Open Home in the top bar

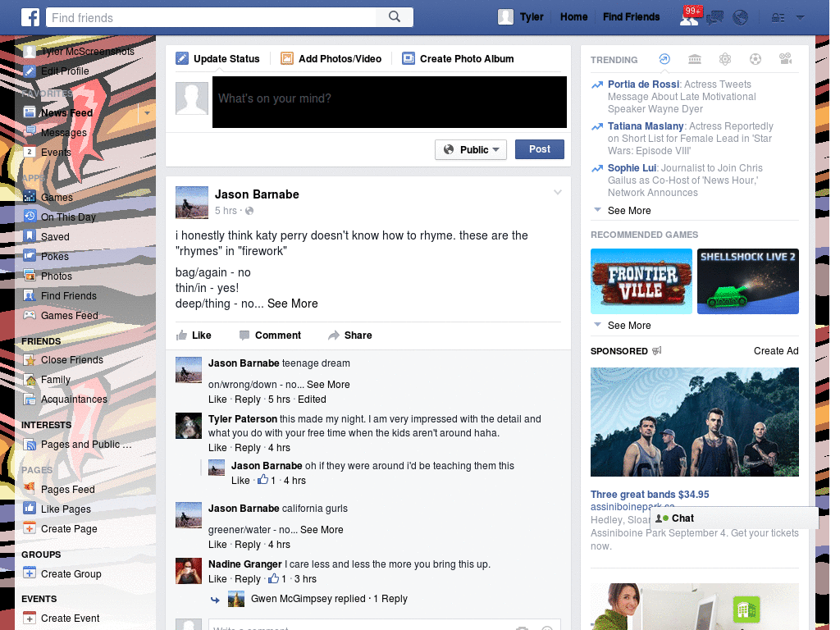(x=573, y=17)
